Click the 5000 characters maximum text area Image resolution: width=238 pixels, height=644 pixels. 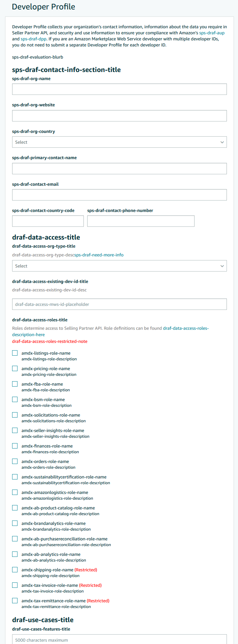pyautogui.click(x=119, y=639)
